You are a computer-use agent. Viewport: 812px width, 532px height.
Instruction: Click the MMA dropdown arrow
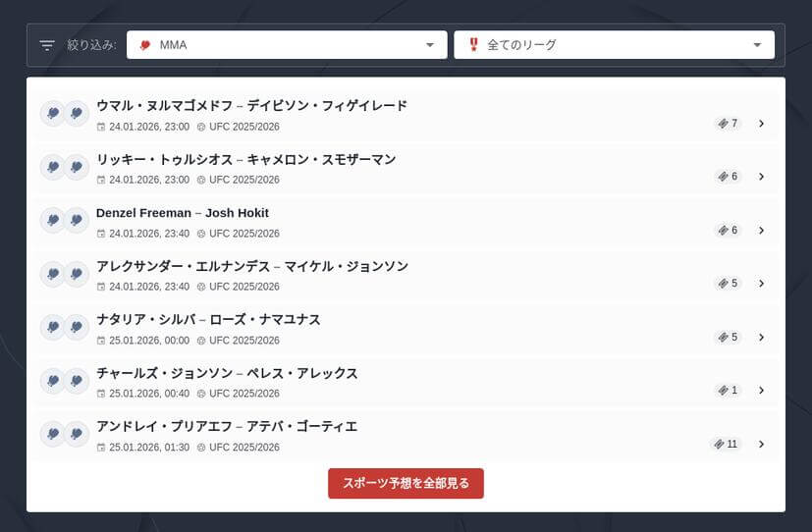click(430, 45)
